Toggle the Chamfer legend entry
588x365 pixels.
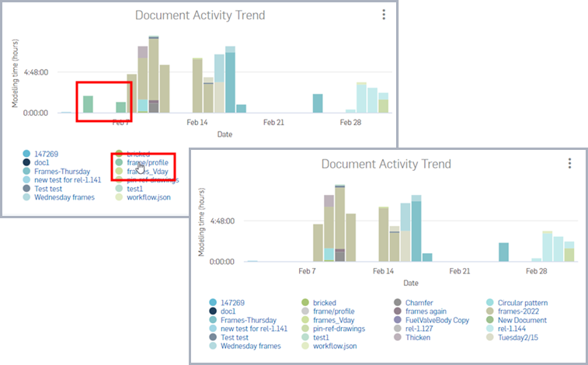422,302
